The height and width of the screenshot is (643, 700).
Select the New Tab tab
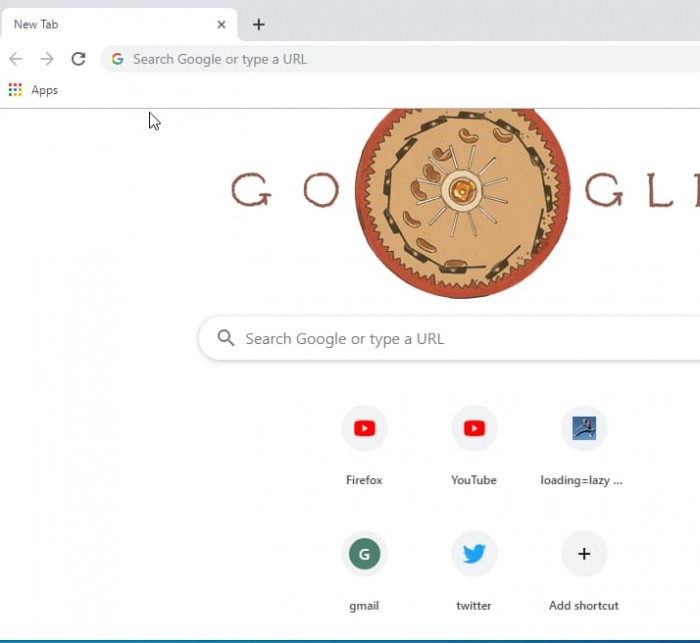[119, 25]
